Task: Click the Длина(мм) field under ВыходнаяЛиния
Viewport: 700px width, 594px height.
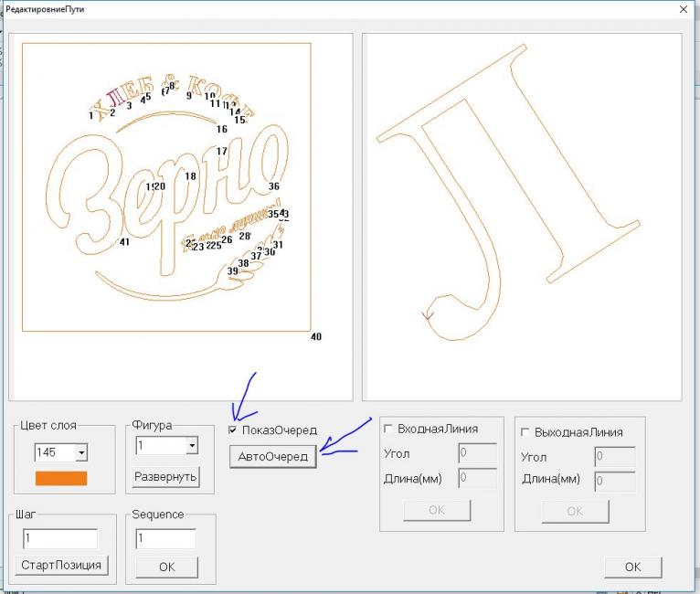Action: click(x=613, y=481)
